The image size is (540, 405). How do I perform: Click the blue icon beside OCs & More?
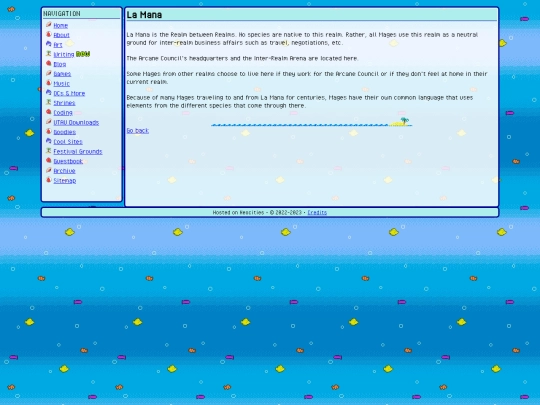click(49, 93)
